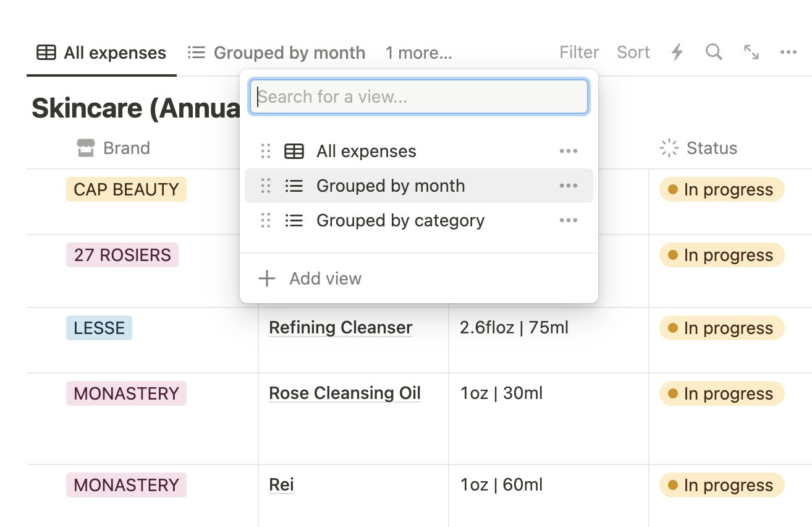Click the lightning bolt automations icon
The image size is (812, 527).
pyautogui.click(x=677, y=53)
